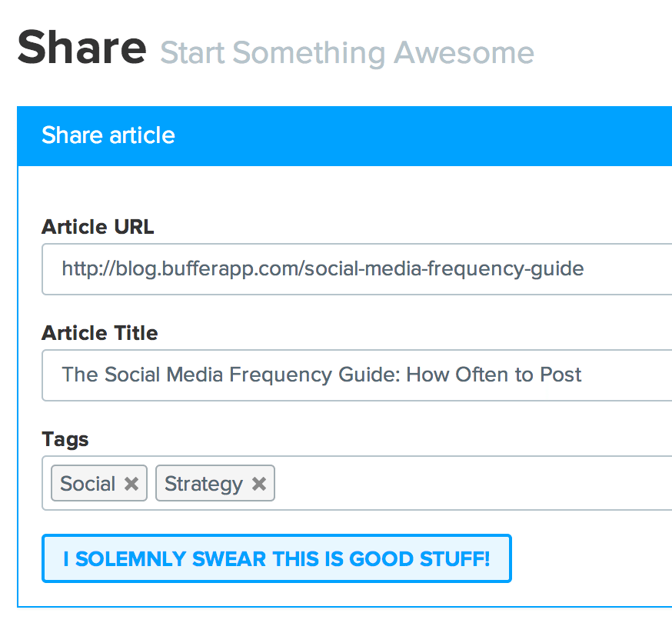The height and width of the screenshot is (643, 672).
Task: Submit with I Solemnly Swear This Is Good Stuff
Action: (277, 558)
